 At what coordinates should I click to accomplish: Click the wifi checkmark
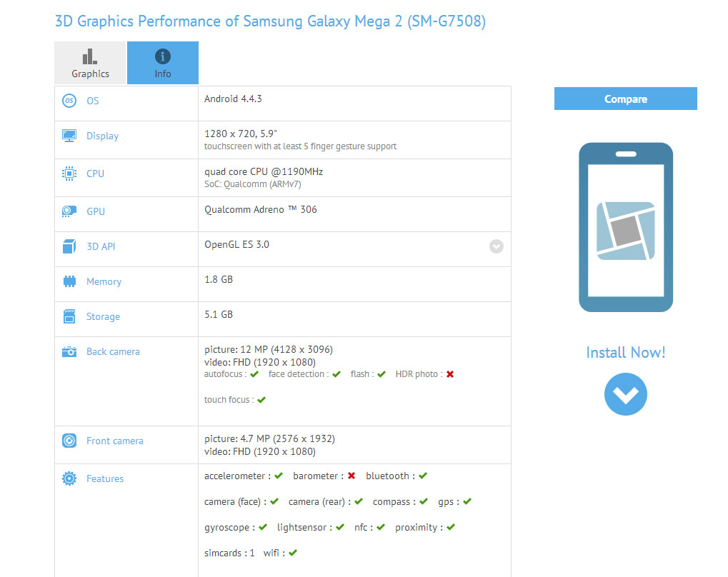292,553
